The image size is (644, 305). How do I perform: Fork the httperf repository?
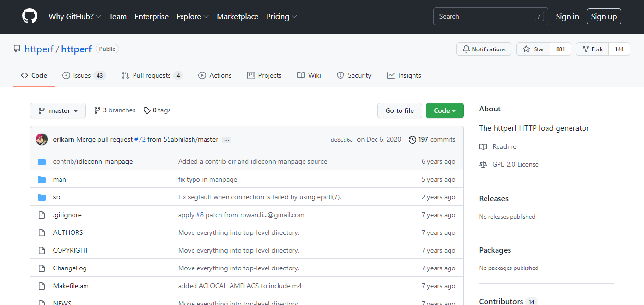coord(593,49)
